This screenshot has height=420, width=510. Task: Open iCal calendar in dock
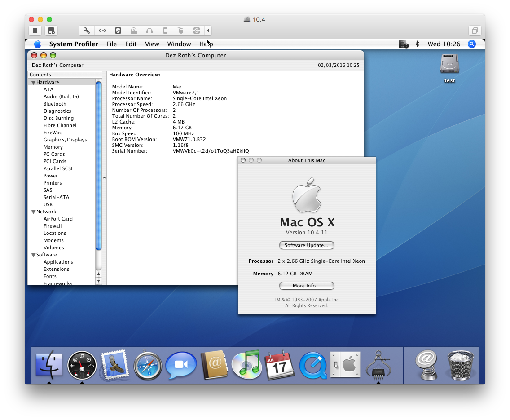[x=279, y=365]
